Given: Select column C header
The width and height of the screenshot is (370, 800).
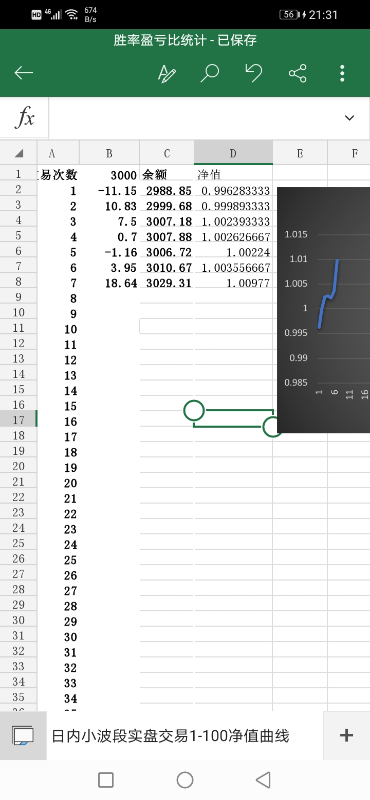Looking at the screenshot, I should [167, 153].
